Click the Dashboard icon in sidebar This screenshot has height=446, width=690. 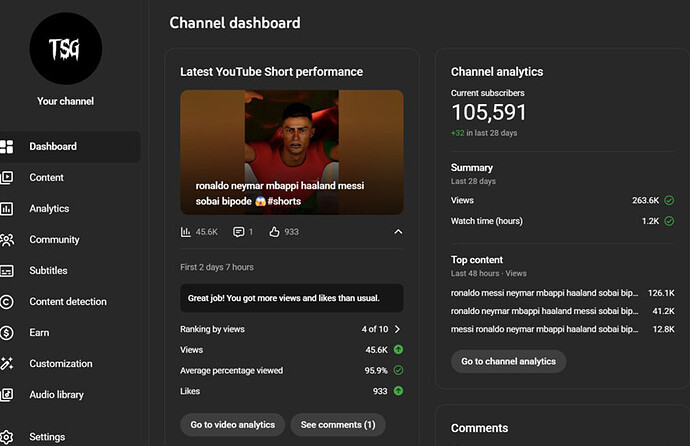tap(8, 147)
